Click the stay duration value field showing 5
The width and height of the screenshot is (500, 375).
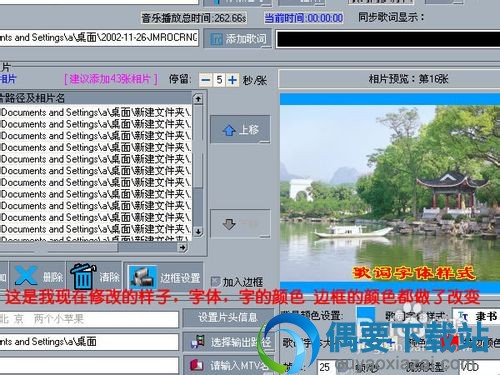(x=219, y=80)
